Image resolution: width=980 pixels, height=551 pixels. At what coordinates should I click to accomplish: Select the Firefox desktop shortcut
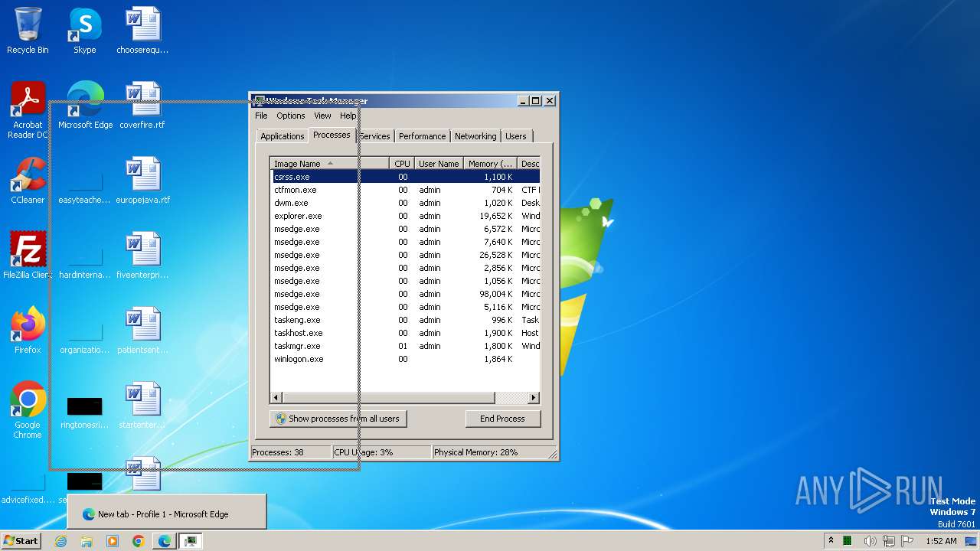(x=28, y=331)
